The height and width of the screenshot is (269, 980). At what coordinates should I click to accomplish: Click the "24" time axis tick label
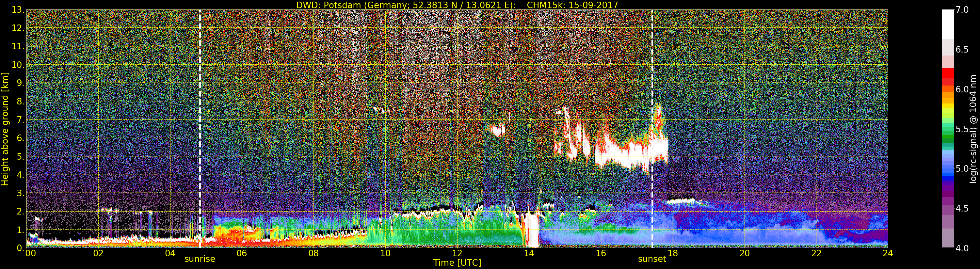coord(888,253)
